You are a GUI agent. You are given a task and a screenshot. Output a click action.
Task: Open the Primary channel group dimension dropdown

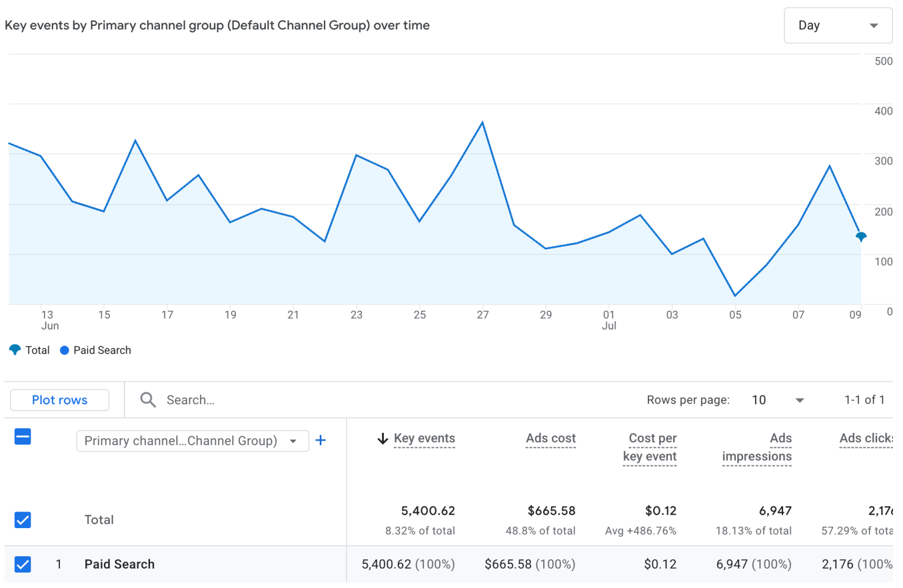(x=192, y=441)
